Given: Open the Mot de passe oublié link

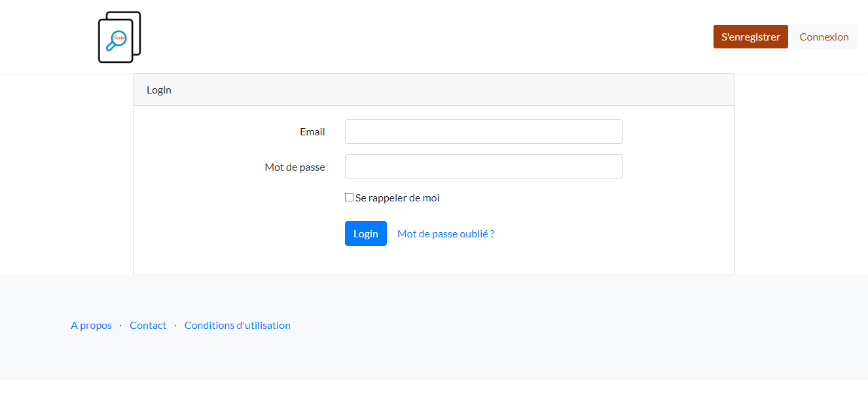Looking at the screenshot, I should 446,233.
